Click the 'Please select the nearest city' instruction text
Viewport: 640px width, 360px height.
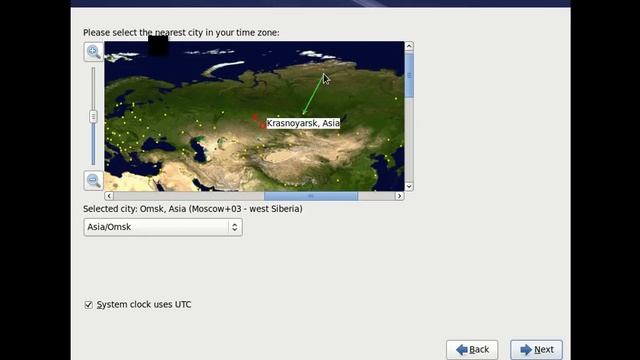(x=181, y=33)
